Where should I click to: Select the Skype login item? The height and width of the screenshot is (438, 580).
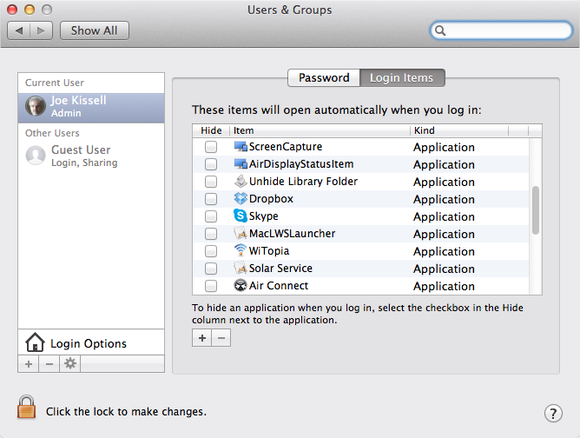pyautogui.click(x=361, y=216)
